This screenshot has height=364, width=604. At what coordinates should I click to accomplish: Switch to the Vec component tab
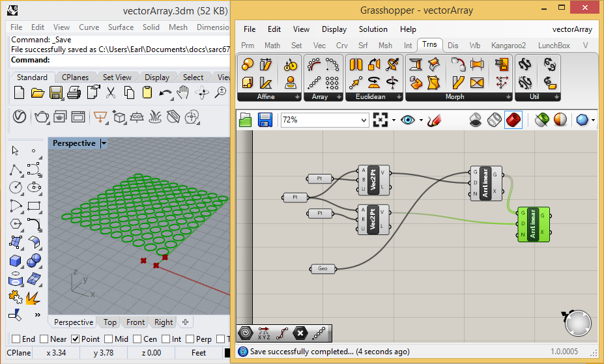click(x=319, y=46)
